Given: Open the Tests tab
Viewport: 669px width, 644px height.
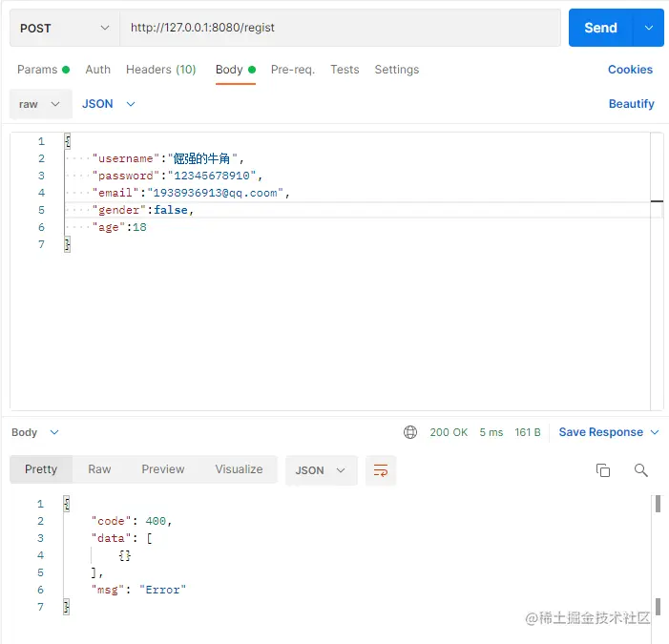Looking at the screenshot, I should tap(345, 70).
